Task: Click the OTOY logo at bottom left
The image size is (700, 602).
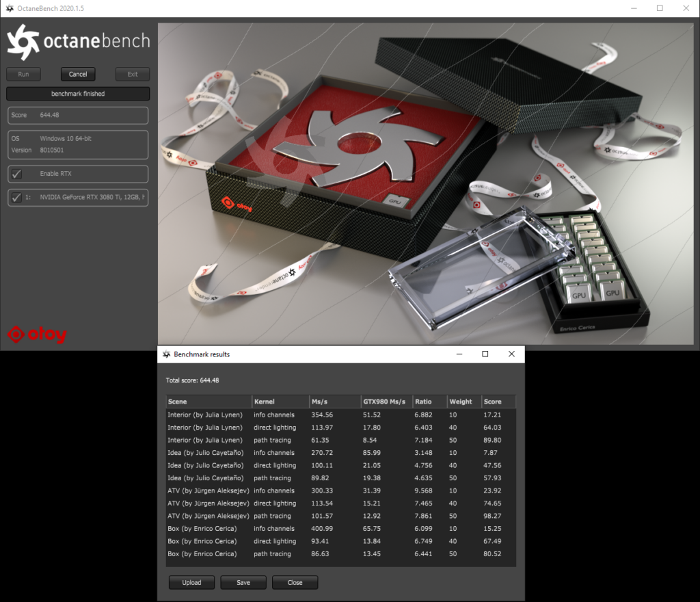Action: pyautogui.click(x=37, y=335)
